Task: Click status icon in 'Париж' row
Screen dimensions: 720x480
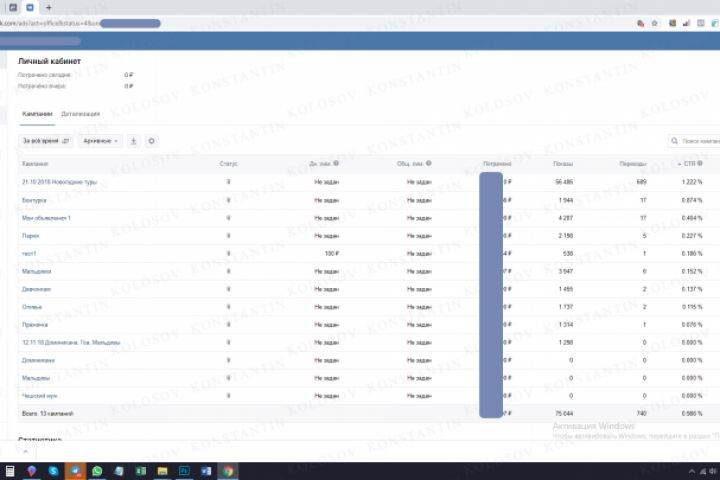Action: pyautogui.click(x=228, y=236)
